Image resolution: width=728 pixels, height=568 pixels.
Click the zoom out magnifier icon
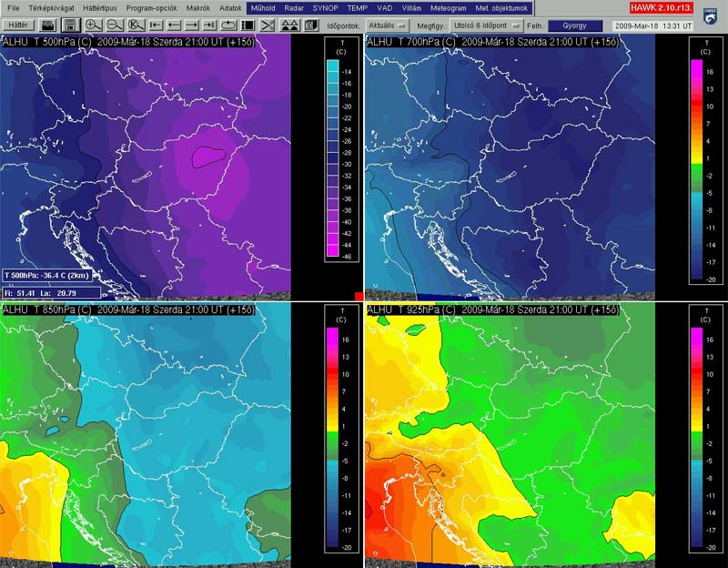tap(115, 25)
